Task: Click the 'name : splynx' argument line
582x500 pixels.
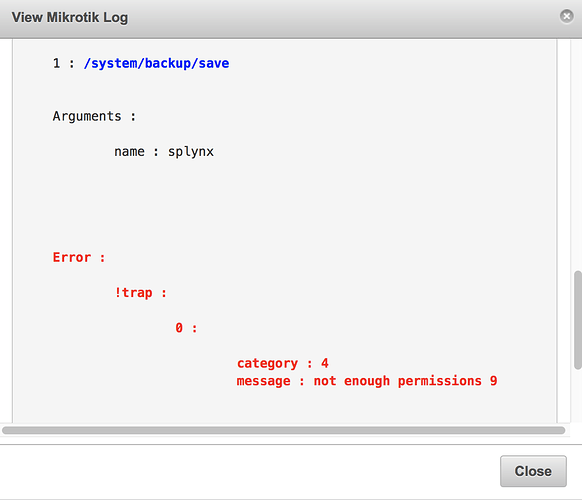Action: pos(164,152)
